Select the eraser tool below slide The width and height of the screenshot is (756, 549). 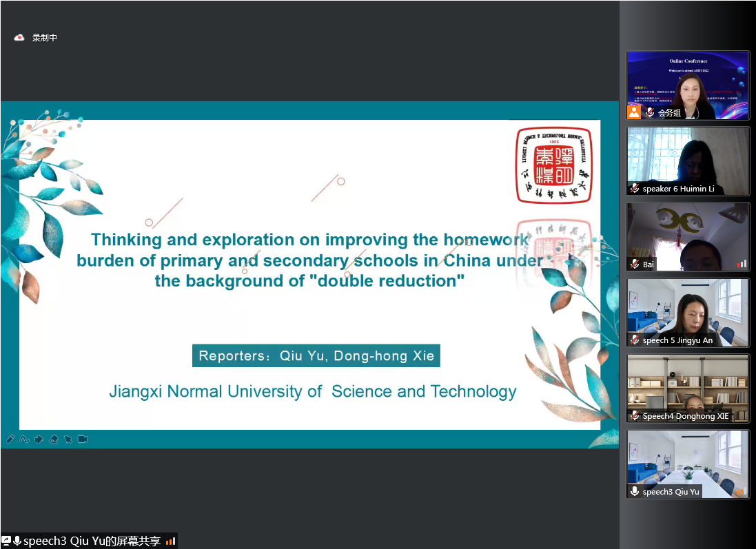(x=54, y=439)
